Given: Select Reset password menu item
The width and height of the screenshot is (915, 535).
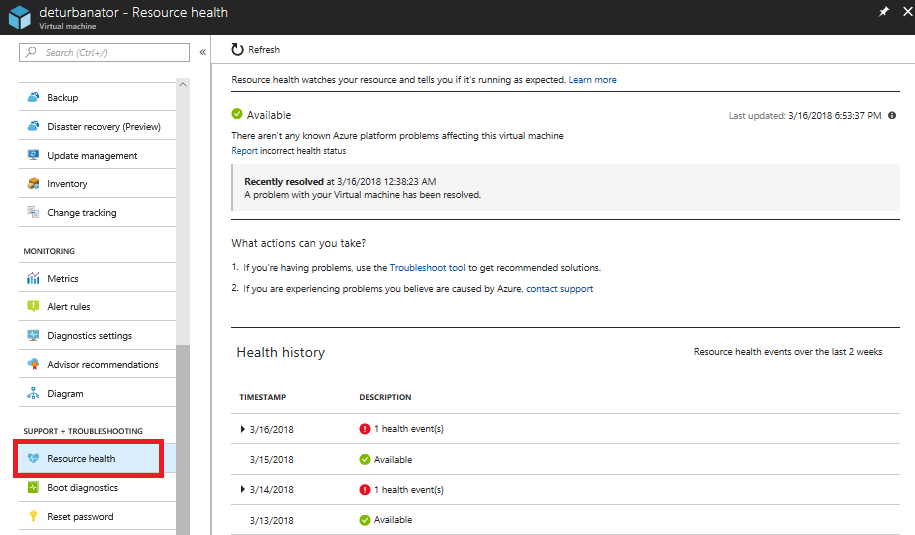Looking at the screenshot, I should [x=80, y=517].
